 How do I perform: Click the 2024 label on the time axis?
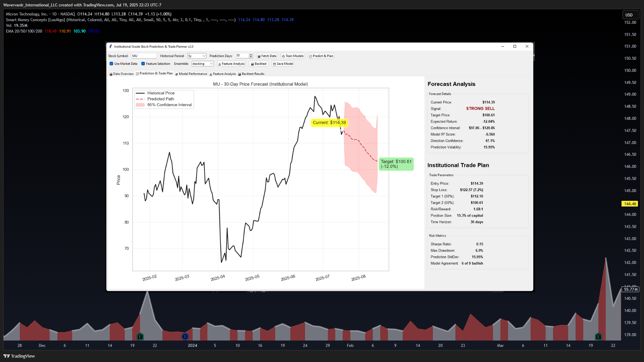192,346
